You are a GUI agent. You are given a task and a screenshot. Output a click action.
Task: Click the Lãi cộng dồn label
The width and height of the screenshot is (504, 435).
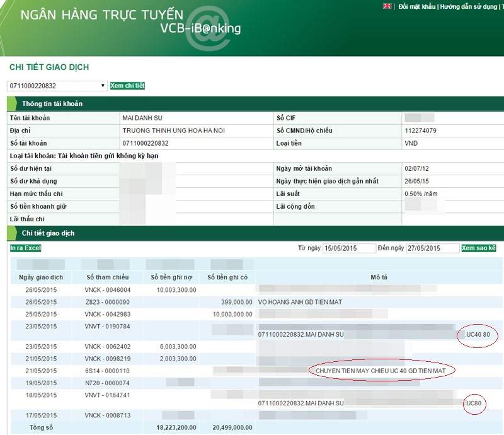coord(295,207)
